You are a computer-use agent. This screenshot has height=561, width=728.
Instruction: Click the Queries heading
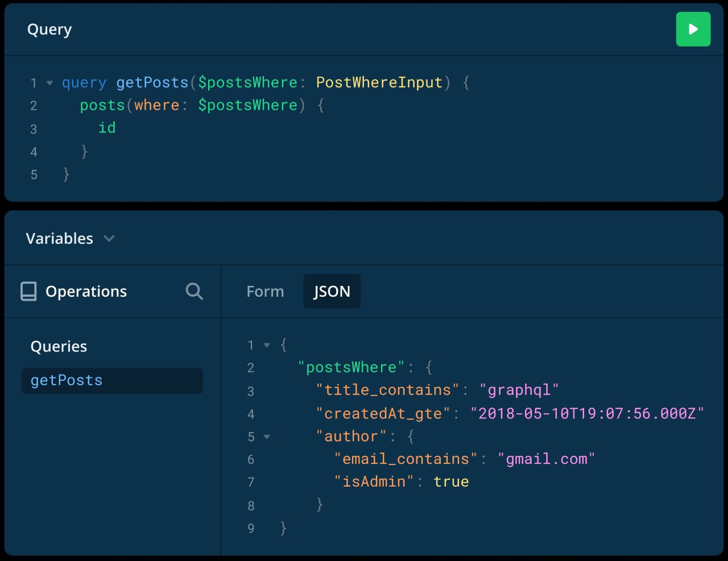click(x=59, y=346)
